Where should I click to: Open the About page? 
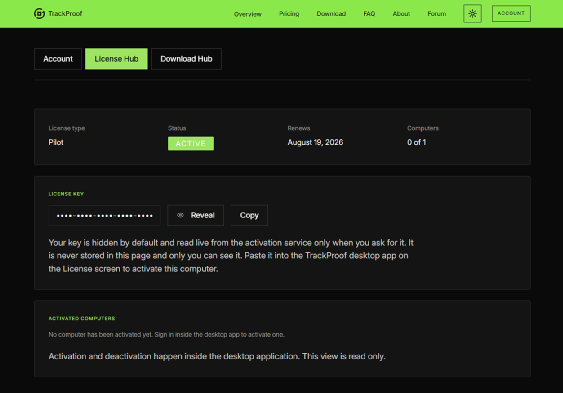pyautogui.click(x=401, y=14)
